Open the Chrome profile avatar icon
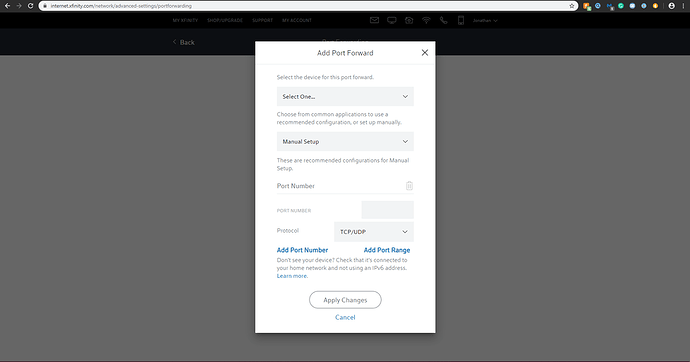Viewport: 690px width, 362px height. [x=672, y=6]
